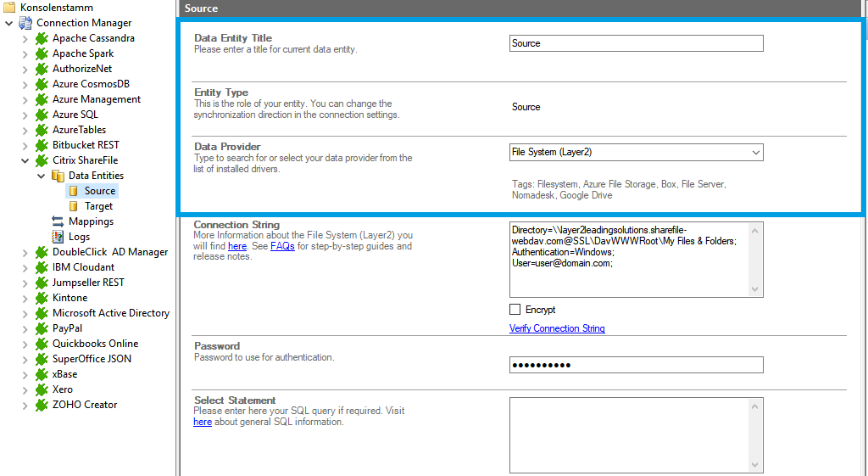Viewport: 868px width, 476px height.
Task: Click into the Data Entity Title field
Action: [x=636, y=43]
